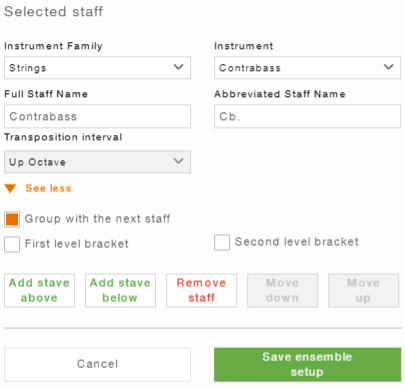
Task: Click the Move down button
Action: (282, 290)
